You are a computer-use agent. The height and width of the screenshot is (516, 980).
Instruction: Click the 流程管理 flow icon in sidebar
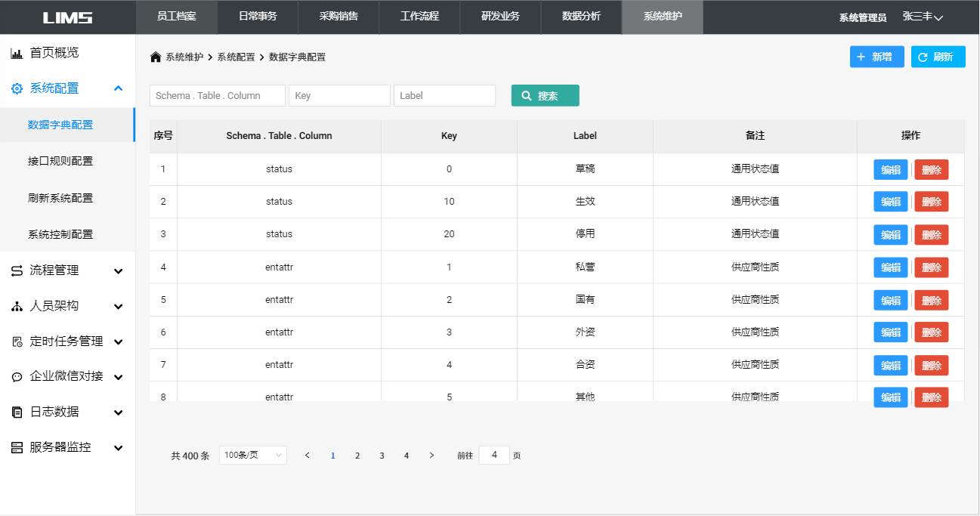click(x=17, y=271)
